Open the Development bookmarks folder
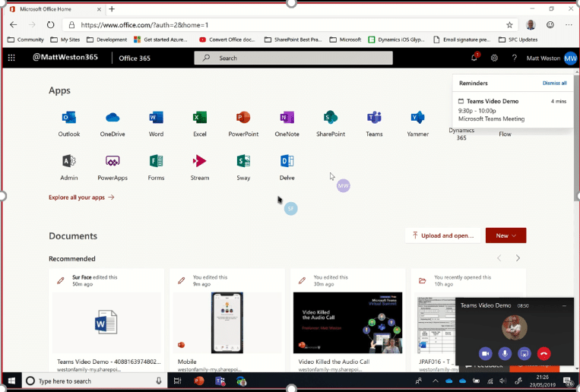Viewport: 580px width, 392px height. point(106,40)
